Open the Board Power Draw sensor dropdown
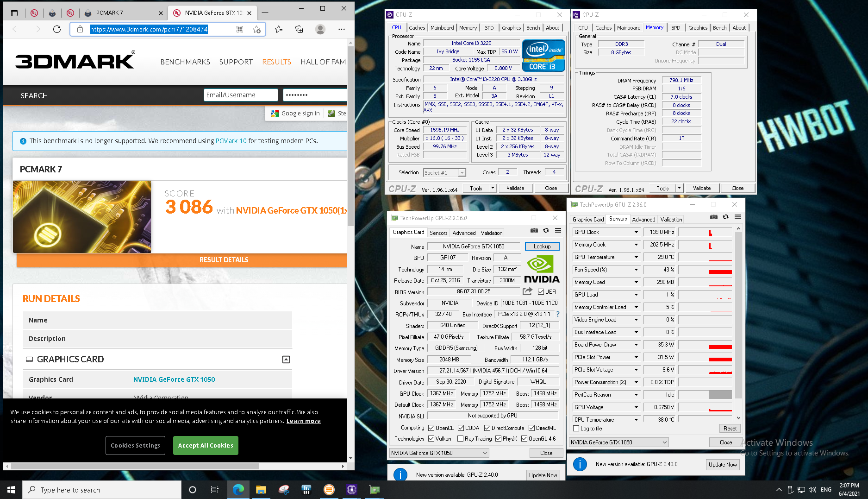 coord(636,345)
